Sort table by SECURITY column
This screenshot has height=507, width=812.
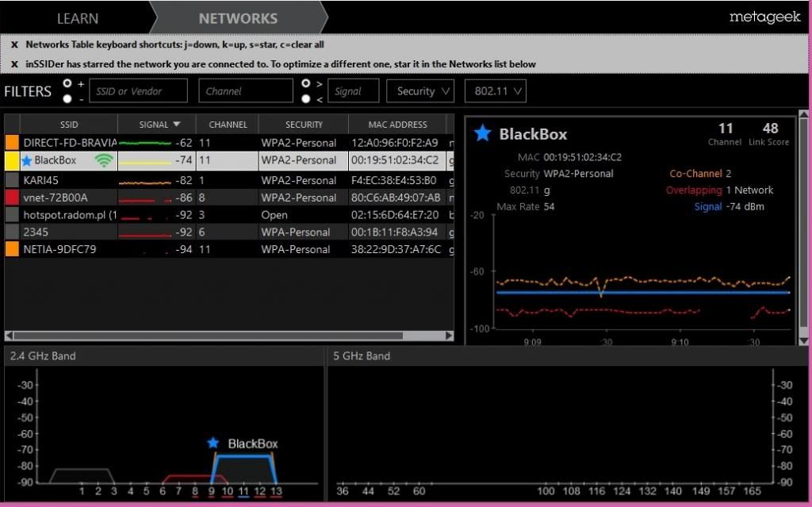click(x=304, y=125)
